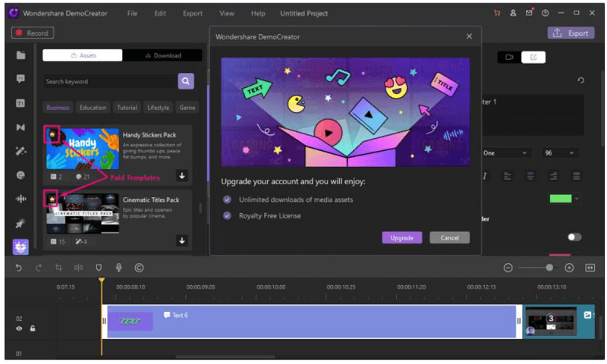Screen dimensions: 607x364
Task: Open the help question-mark icon
Action: [x=545, y=13]
